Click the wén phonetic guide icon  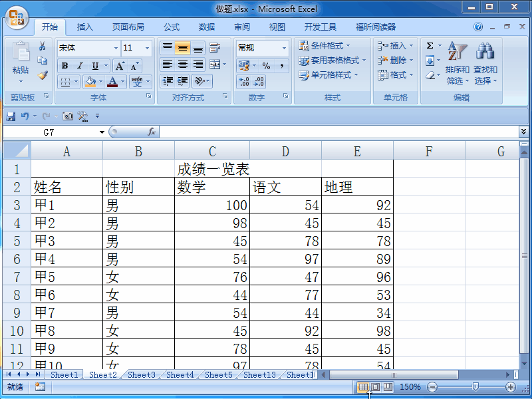pos(137,82)
